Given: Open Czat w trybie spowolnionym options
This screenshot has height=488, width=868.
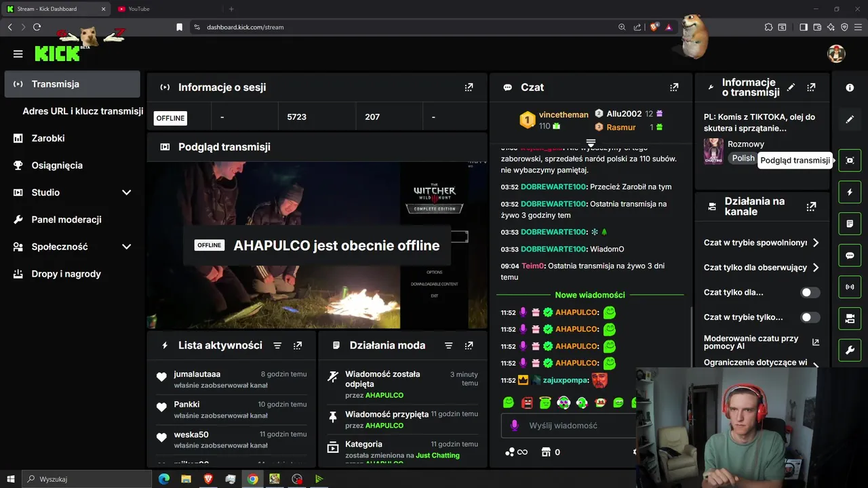Looking at the screenshot, I should (x=762, y=243).
